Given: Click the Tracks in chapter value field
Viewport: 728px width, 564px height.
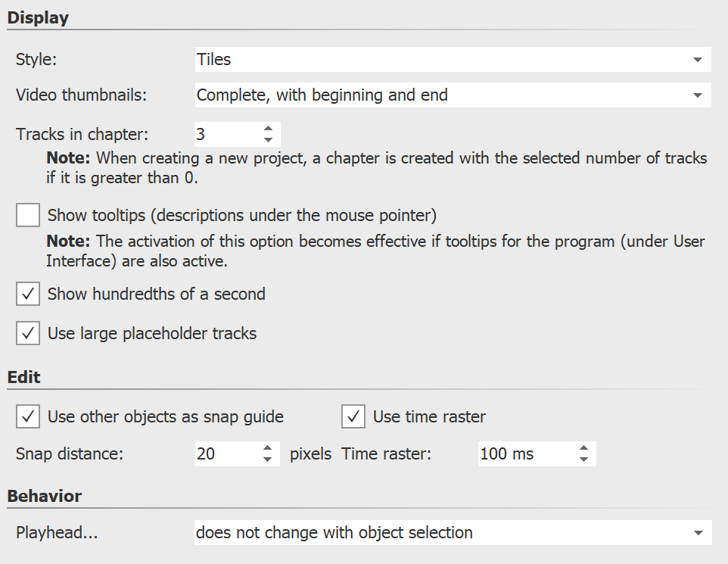Looking at the screenshot, I should click(223, 134).
